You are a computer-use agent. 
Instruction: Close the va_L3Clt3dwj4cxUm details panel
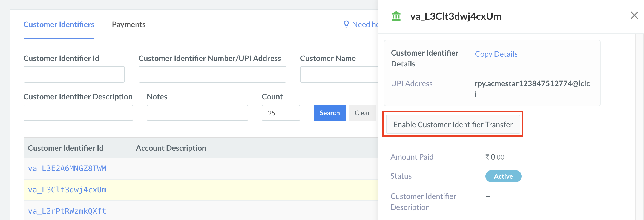coord(634,15)
